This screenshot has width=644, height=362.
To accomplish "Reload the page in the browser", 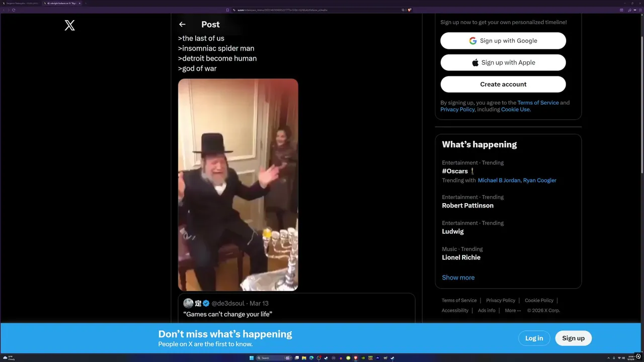I will click(x=14, y=10).
